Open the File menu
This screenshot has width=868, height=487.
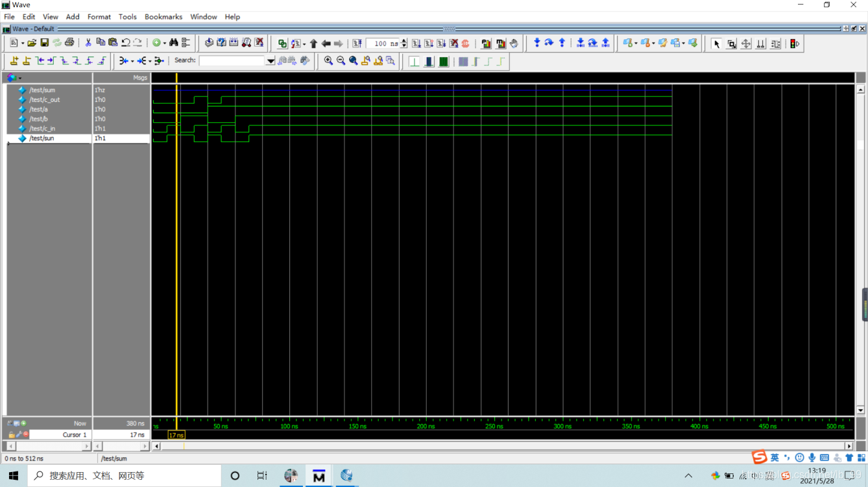coord(9,17)
